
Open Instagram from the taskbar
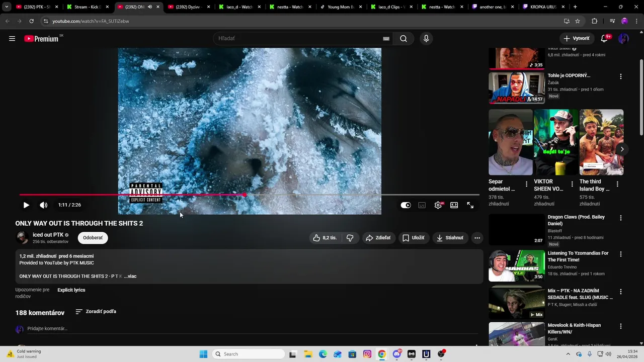tap(367, 354)
